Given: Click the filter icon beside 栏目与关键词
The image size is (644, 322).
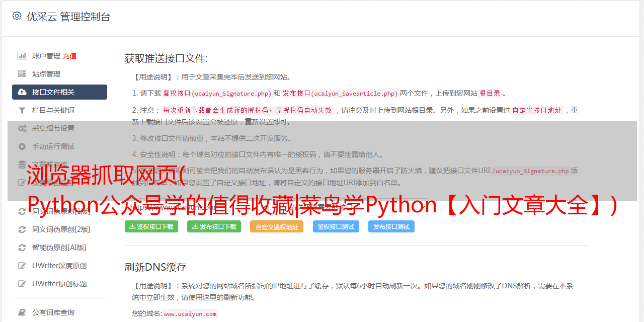Looking at the screenshot, I should (x=22, y=110).
